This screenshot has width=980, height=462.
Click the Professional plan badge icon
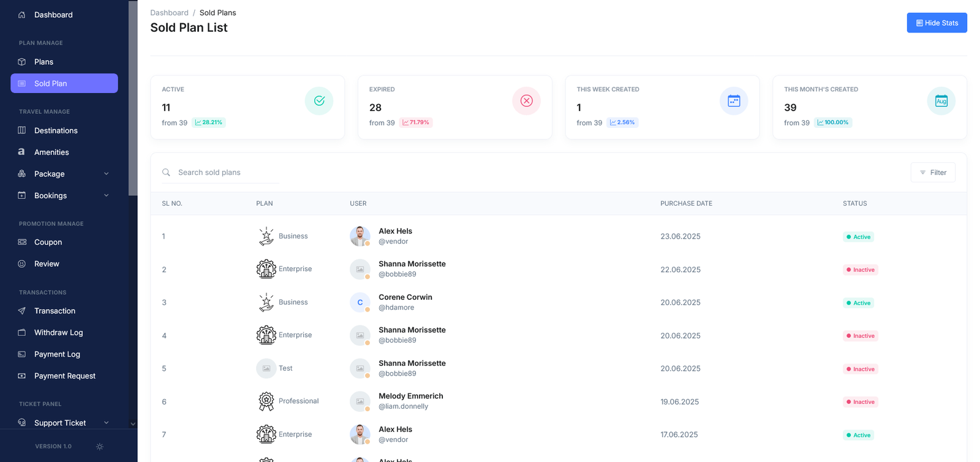coord(266,401)
